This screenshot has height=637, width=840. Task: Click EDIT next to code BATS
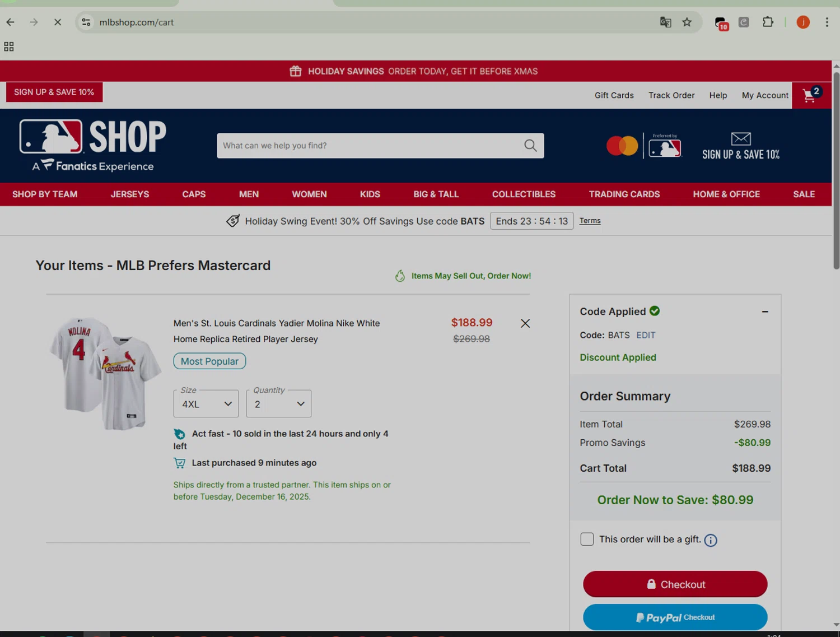646,335
